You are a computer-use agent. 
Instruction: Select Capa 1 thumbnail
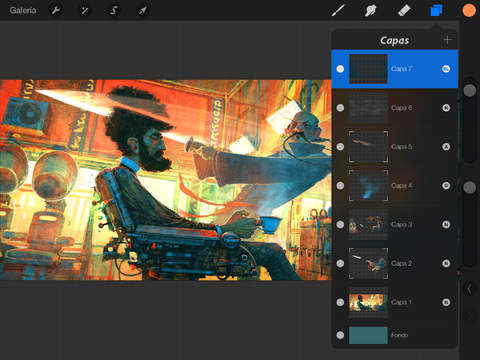point(368,302)
